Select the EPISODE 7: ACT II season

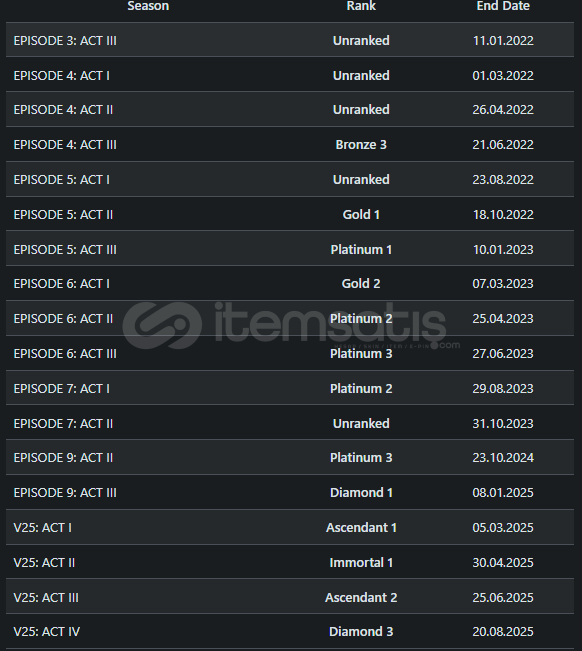(63, 423)
